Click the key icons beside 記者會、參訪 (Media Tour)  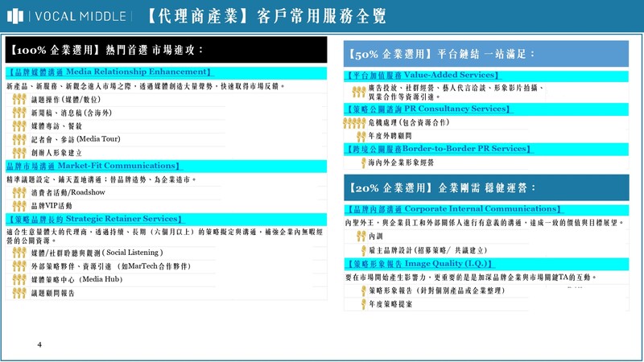click(20, 139)
